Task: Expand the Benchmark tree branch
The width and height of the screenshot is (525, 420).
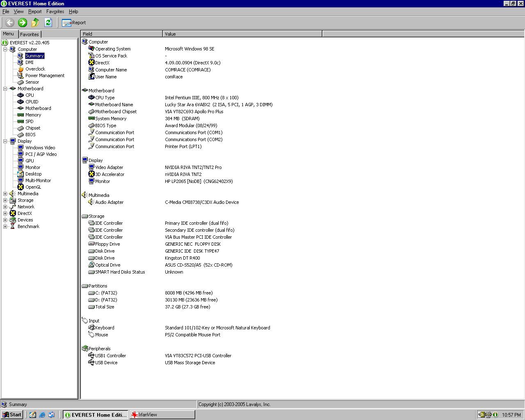Action: [5, 226]
